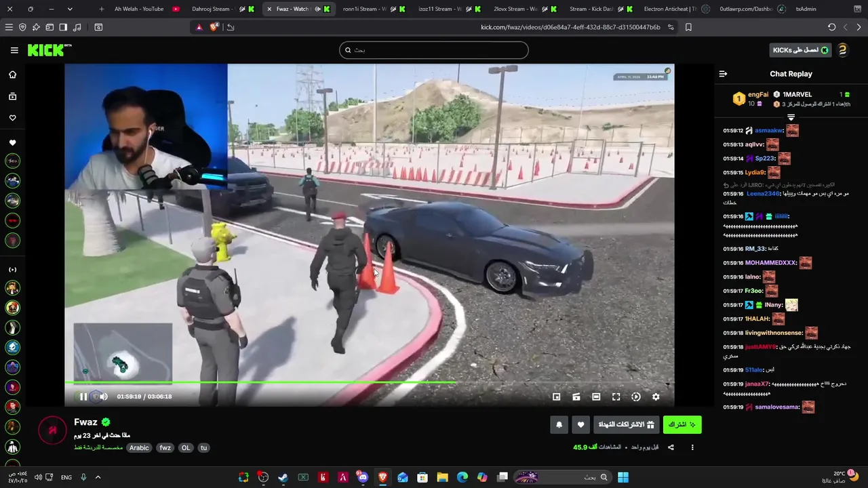Select the Arabic language tag
868x488 pixels.
pos(139,448)
